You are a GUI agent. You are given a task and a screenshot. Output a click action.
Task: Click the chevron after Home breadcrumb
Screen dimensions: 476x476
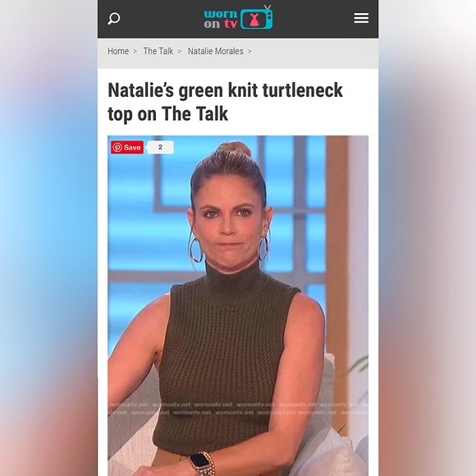point(135,52)
